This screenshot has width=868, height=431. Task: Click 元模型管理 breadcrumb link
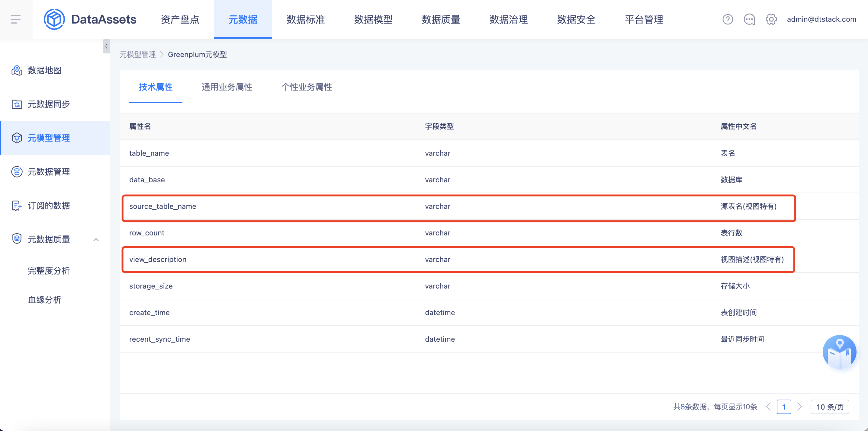click(137, 55)
